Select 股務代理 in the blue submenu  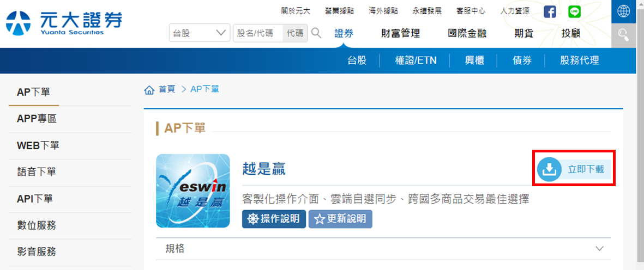coord(580,60)
